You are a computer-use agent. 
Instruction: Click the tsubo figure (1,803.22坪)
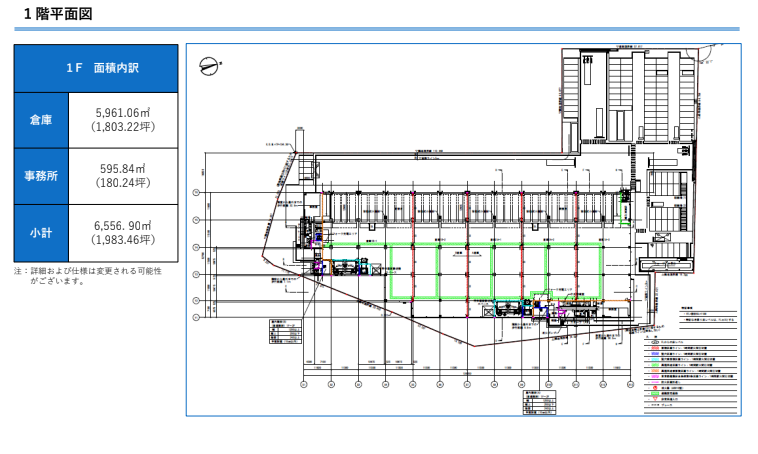[x=123, y=127]
